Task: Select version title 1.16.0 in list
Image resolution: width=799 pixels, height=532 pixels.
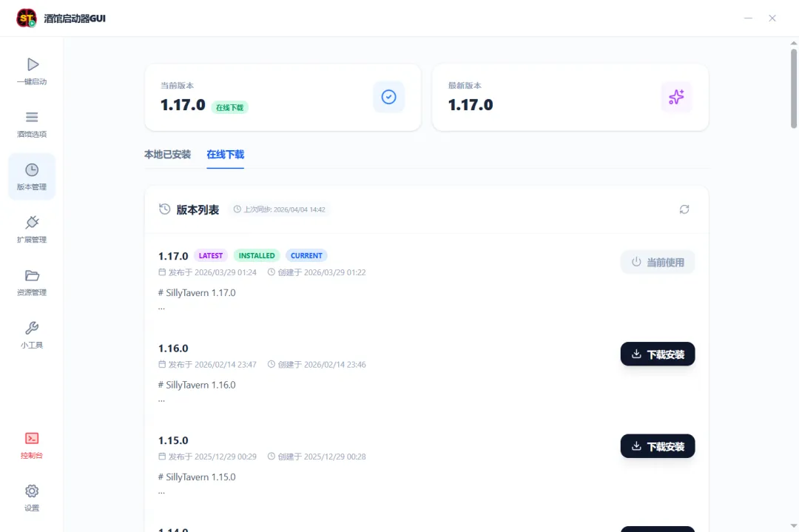Action: (x=173, y=349)
